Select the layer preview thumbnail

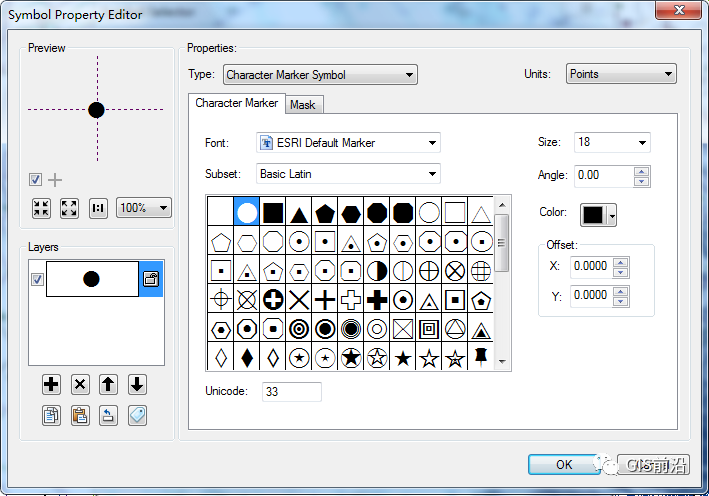point(92,279)
